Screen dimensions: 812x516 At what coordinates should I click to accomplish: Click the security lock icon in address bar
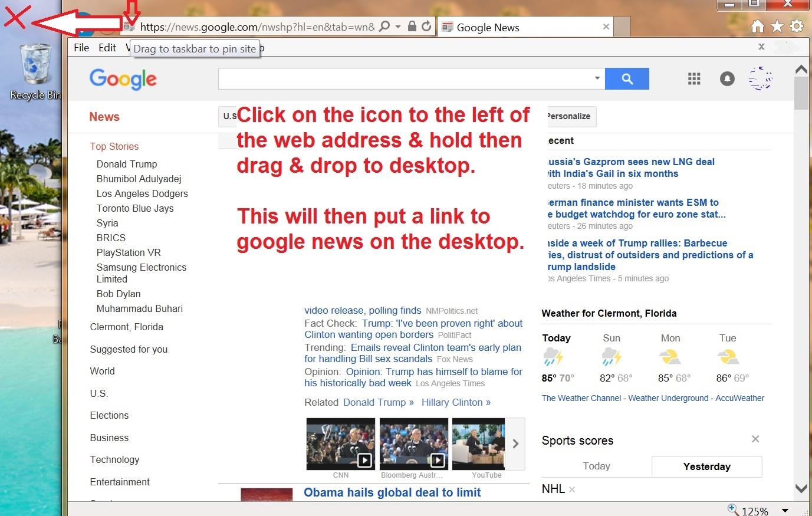point(412,27)
